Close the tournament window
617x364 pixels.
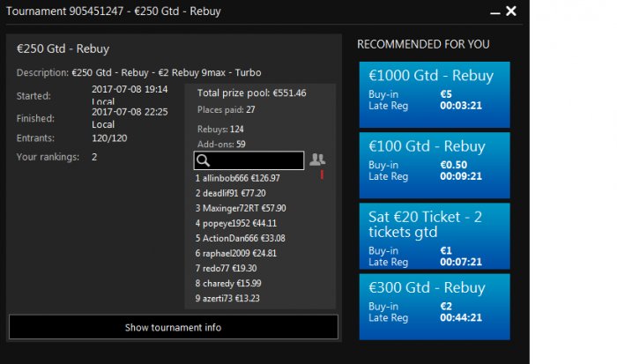[511, 11]
